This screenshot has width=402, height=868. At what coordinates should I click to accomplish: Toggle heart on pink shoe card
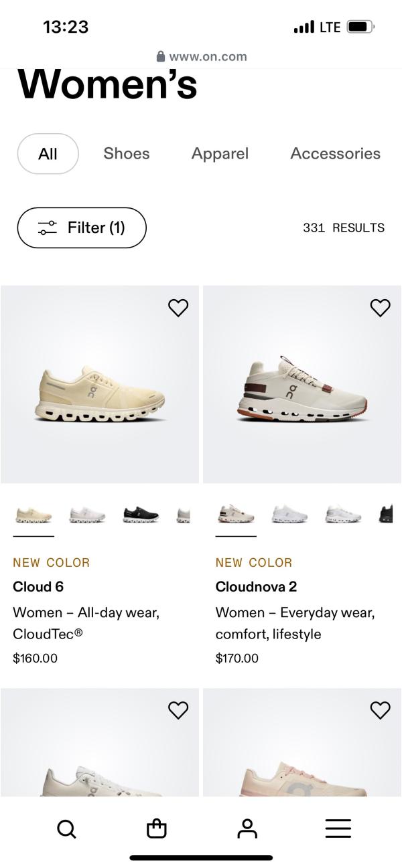380,710
